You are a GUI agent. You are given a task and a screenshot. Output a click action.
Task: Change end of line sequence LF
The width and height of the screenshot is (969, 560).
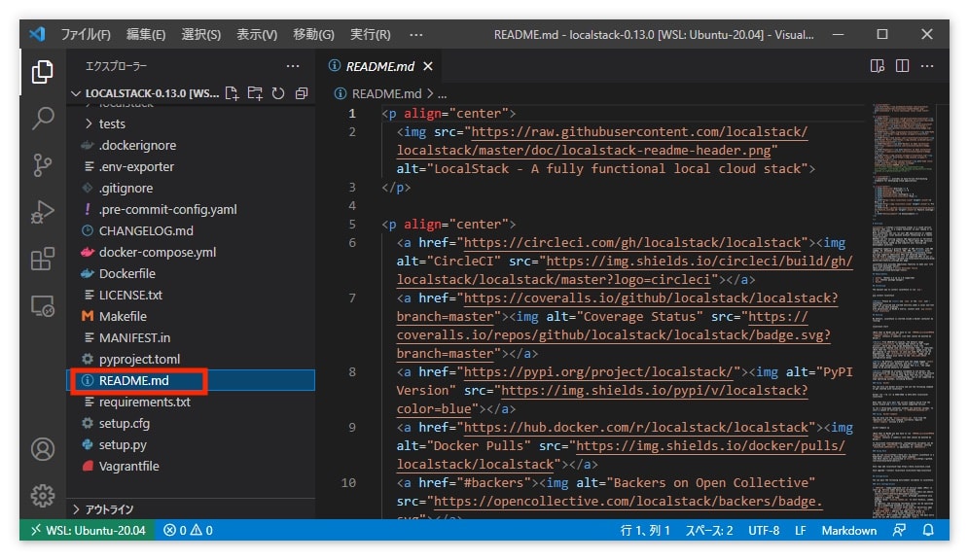click(801, 530)
